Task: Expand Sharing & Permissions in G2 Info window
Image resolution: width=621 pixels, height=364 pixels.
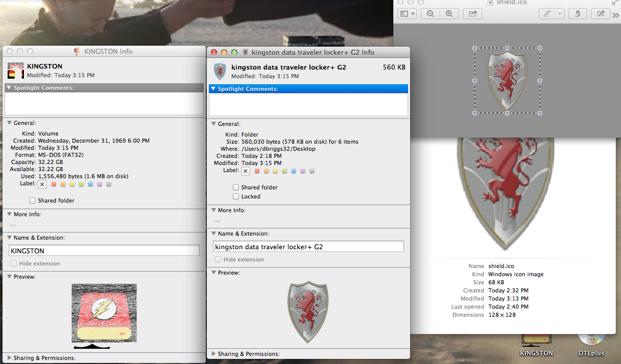Action: (x=213, y=354)
